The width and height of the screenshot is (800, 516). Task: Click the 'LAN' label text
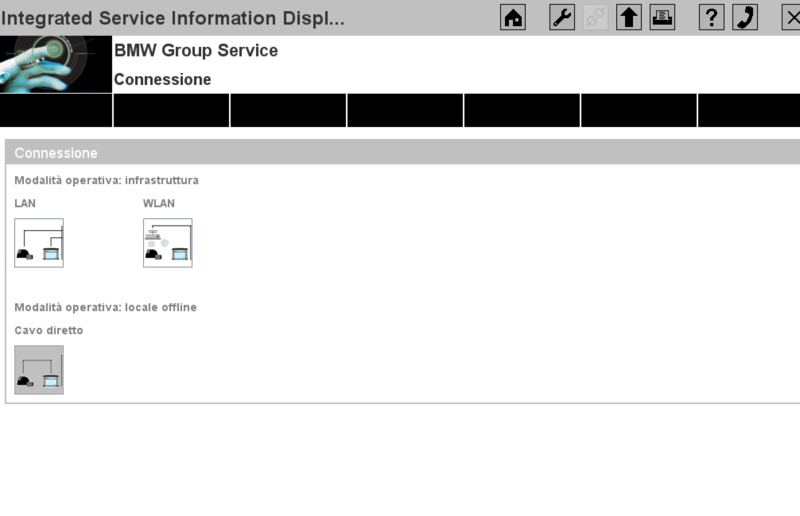coord(25,203)
